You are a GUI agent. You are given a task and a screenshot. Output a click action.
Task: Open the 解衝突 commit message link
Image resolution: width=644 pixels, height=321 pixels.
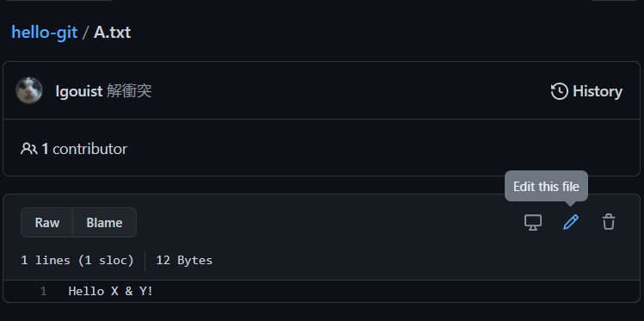pyautogui.click(x=129, y=91)
